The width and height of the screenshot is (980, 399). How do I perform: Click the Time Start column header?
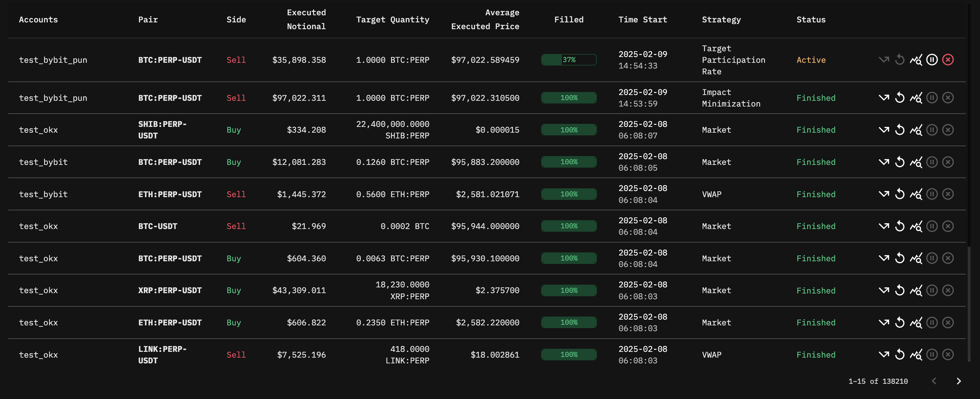pos(643,19)
